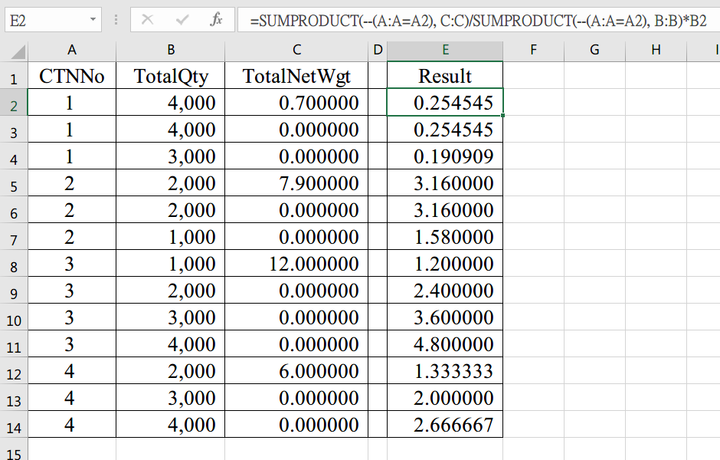Select column E header
Viewport: 720px width, 460px height.
[445, 50]
